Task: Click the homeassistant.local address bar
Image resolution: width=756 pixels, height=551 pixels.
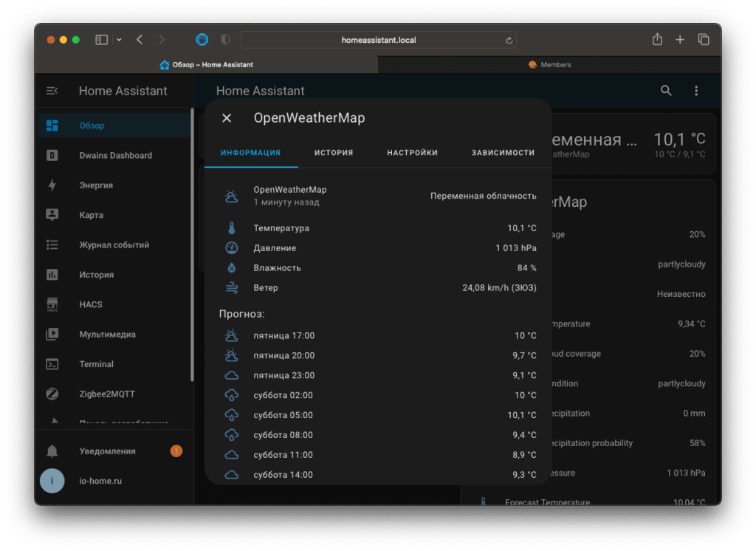Action: [378, 40]
